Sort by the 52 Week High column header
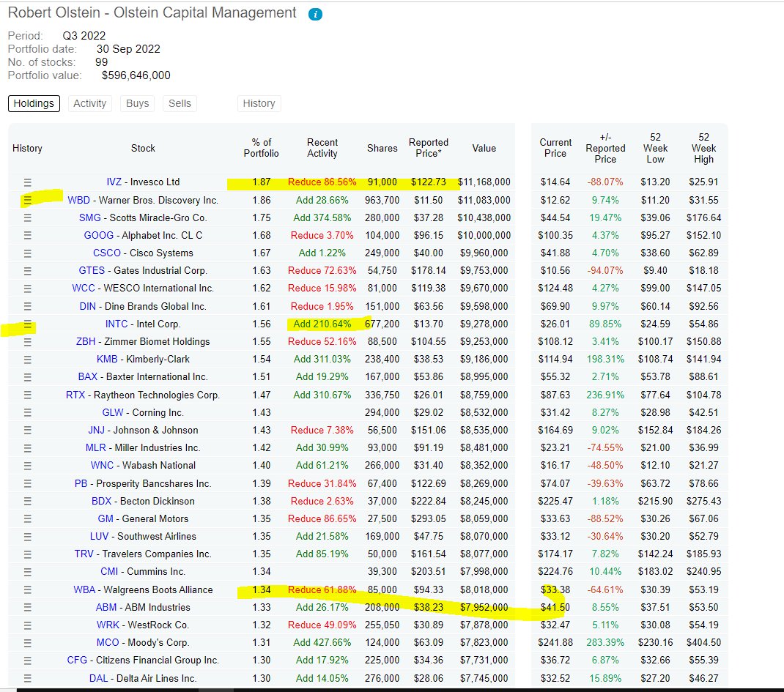Viewport: 784px width, 692px height. tap(703, 148)
